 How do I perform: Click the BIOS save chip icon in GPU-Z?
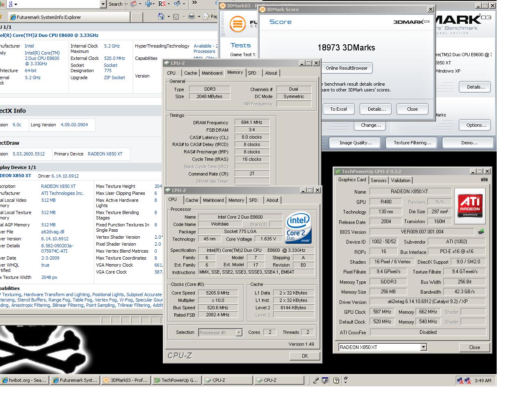[x=481, y=232]
